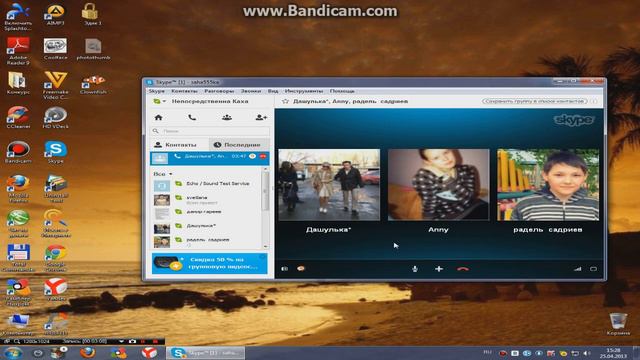The image size is (640, 360).
Task: Click the Bandicam recorder dropdown arrow
Action: [121, 341]
